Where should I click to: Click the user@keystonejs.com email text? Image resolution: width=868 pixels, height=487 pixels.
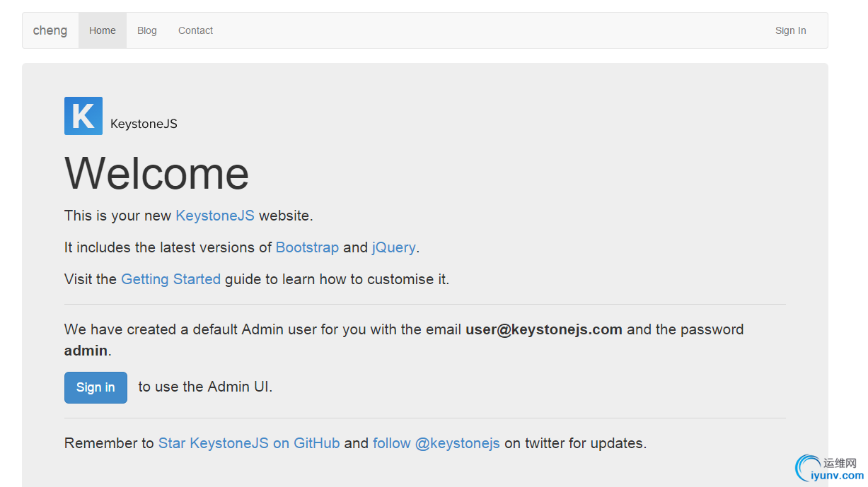click(x=544, y=329)
